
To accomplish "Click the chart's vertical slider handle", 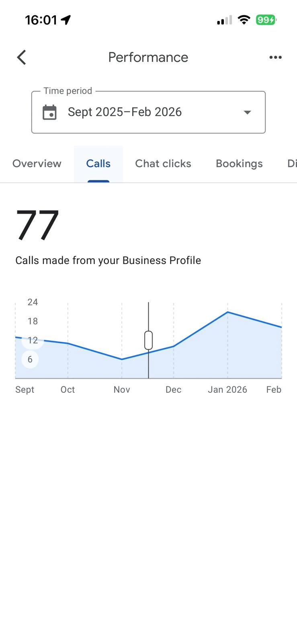I will pos(148,341).
